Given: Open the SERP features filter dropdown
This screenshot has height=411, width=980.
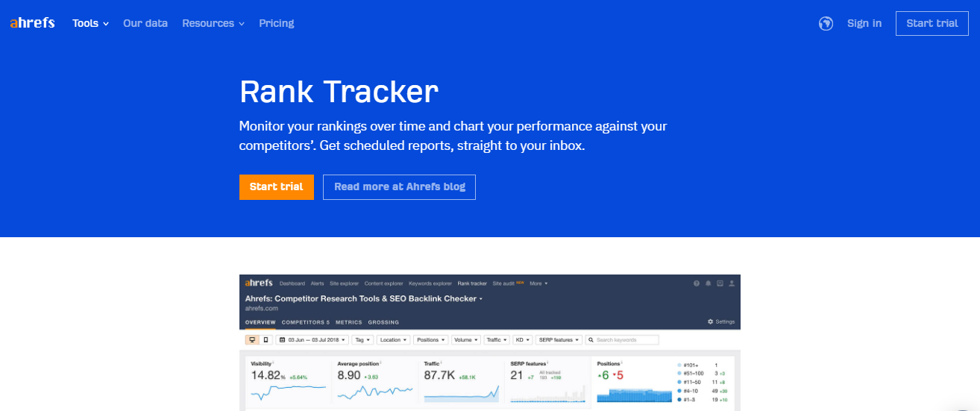Looking at the screenshot, I should pos(558,340).
